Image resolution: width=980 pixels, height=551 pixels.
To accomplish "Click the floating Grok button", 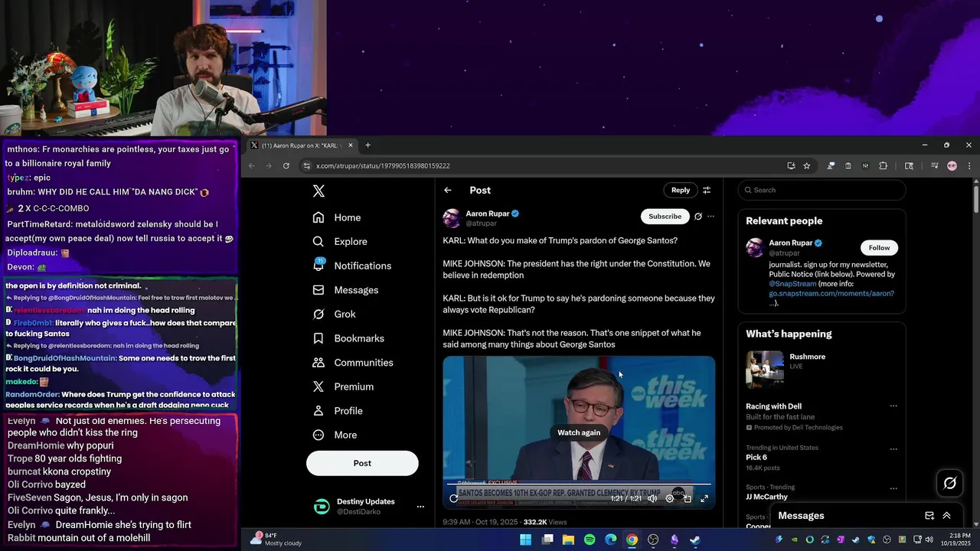I will point(950,483).
